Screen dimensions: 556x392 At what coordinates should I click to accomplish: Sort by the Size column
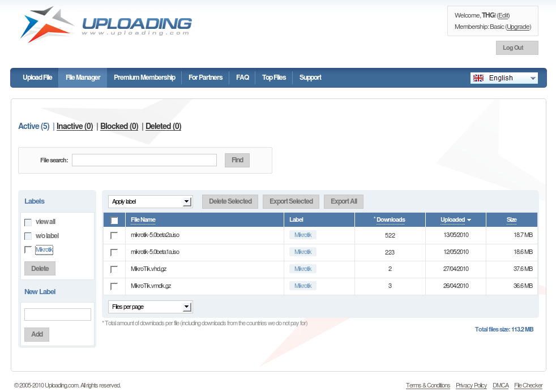tap(511, 219)
